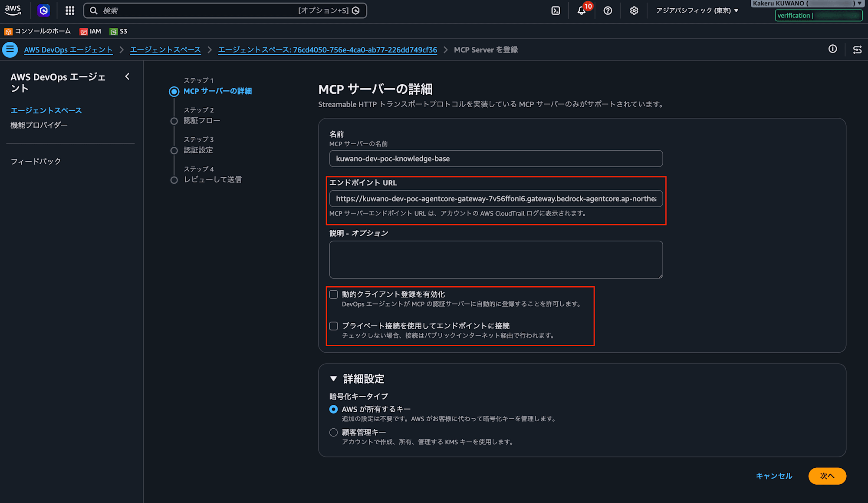The width and height of the screenshot is (868, 503).
Task: Go to step 3 認証設定
Action: click(x=198, y=150)
